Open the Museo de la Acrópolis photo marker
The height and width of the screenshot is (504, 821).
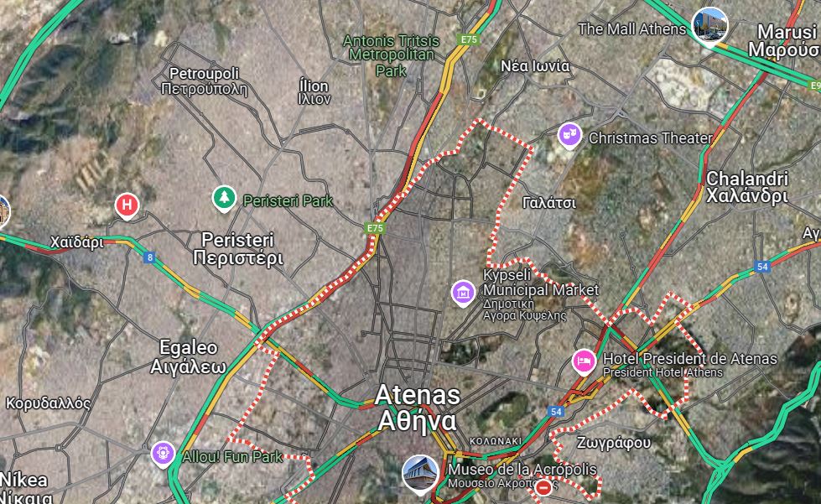click(x=420, y=474)
